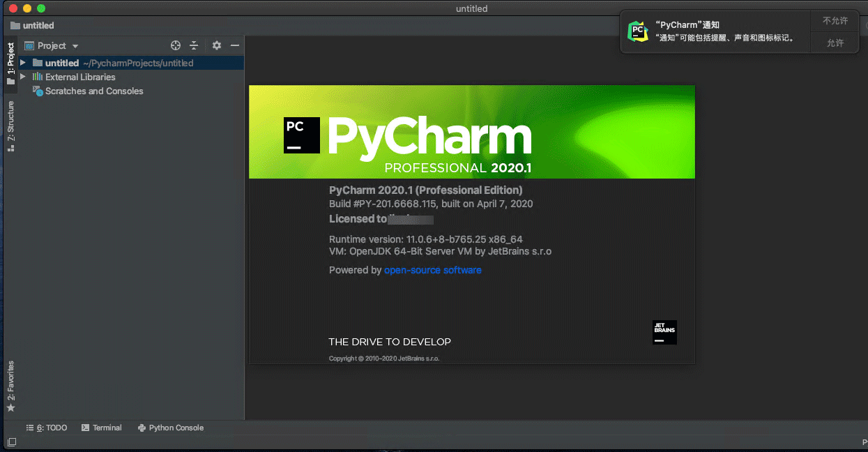The width and height of the screenshot is (868, 452).
Task: Open Project panel settings gear
Action: pos(217,45)
